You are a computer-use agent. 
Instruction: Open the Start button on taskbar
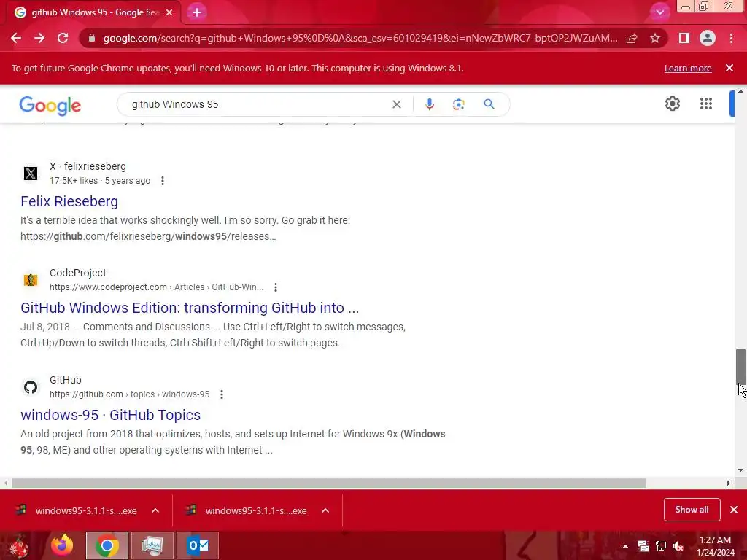(x=19, y=545)
